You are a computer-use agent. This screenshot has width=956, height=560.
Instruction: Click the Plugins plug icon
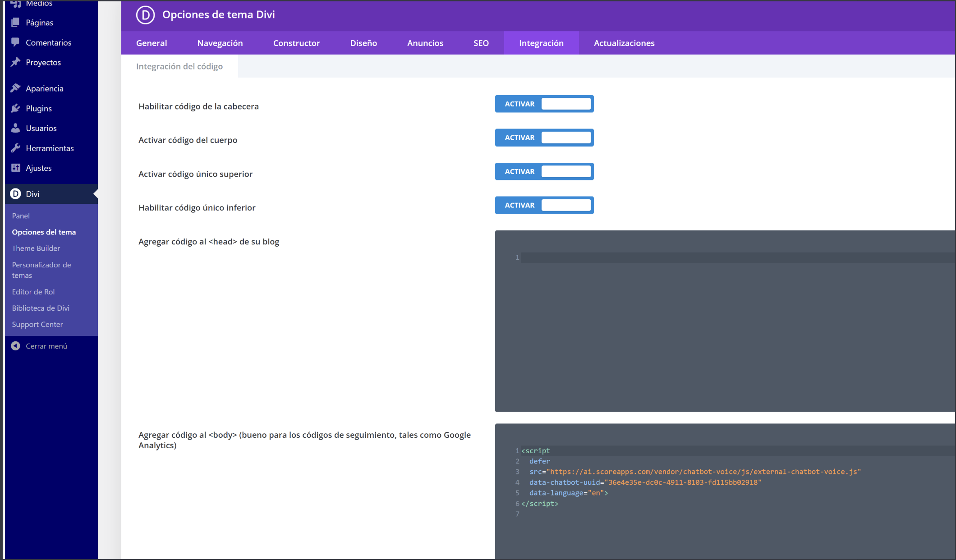point(15,108)
